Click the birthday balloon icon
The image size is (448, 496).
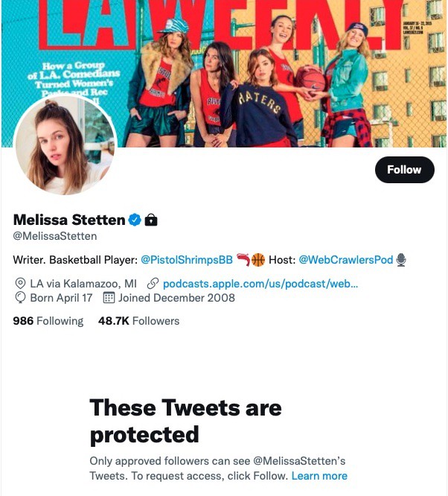[20, 298]
